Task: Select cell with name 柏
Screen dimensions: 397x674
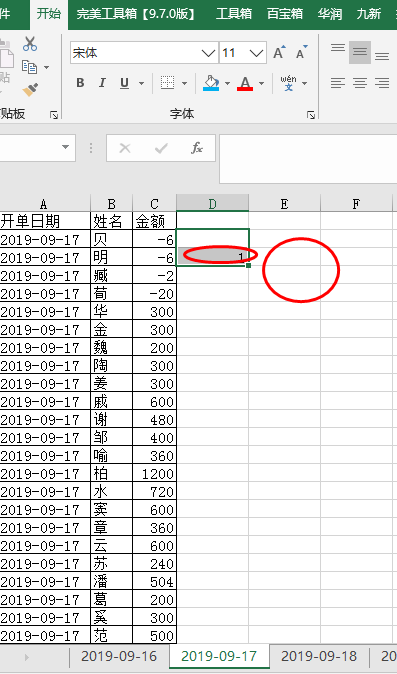Action: 111,474
